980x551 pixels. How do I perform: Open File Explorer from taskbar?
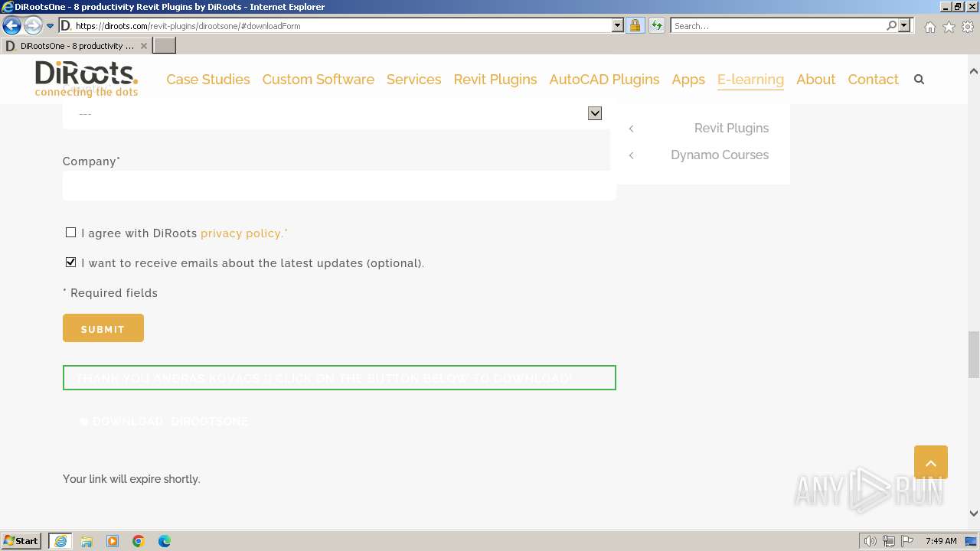pos(87,541)
